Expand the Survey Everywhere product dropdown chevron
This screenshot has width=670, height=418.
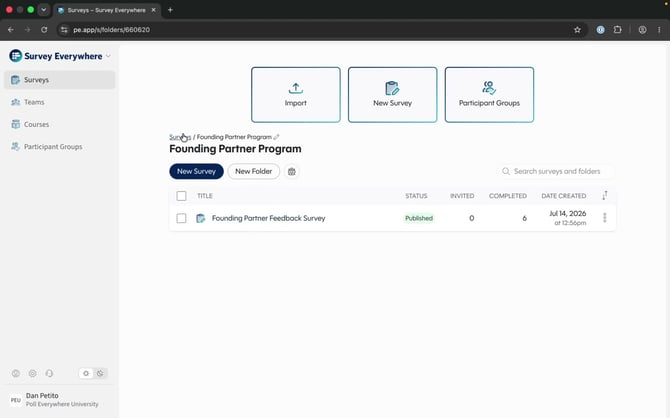(x=108, y=56)
